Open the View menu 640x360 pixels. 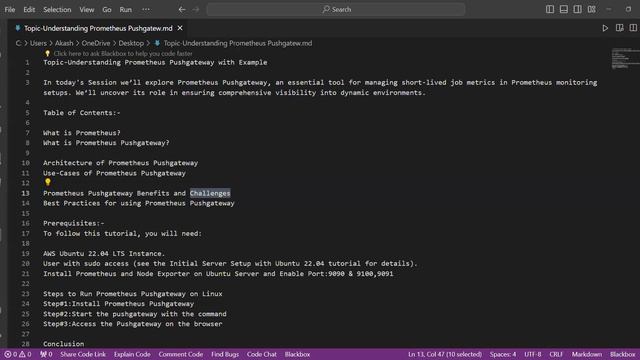87,9
